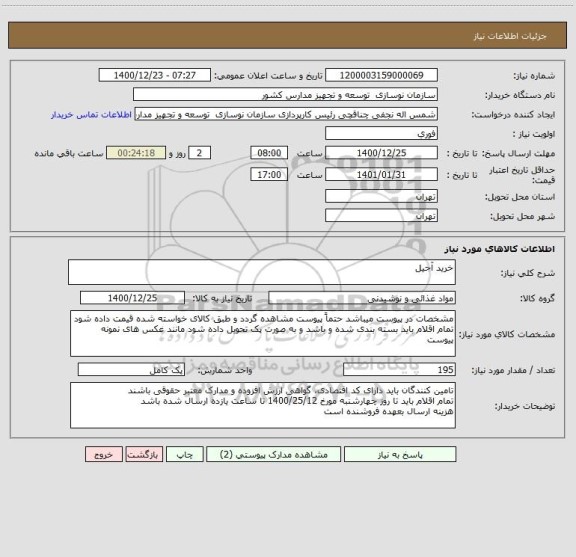Click the delivery city field تهران

click(381, 215)
